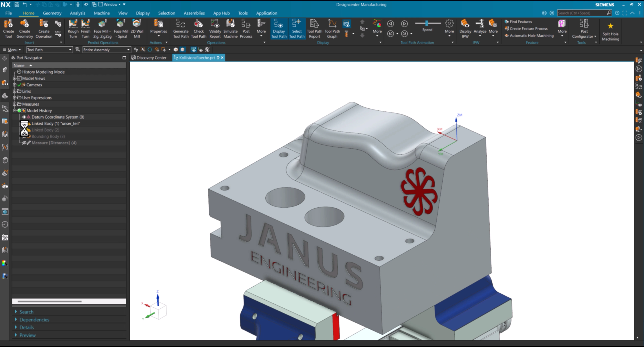Toggle visibility of Datum Coordinate System

click(x=24, y=117)
